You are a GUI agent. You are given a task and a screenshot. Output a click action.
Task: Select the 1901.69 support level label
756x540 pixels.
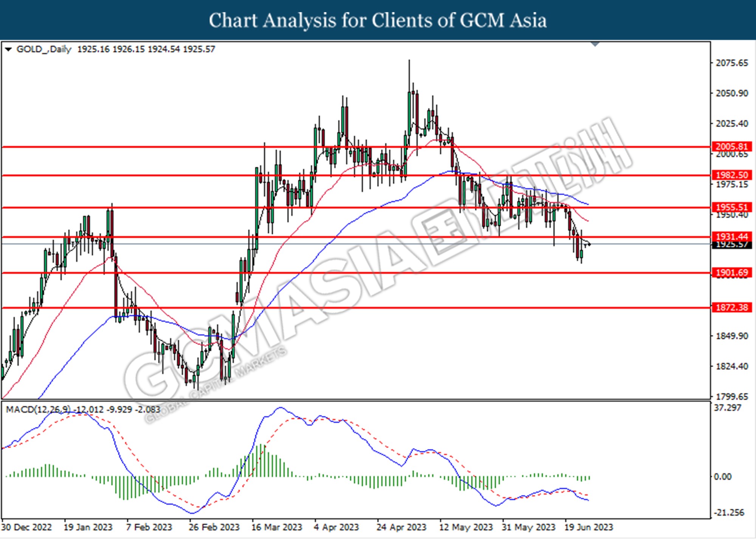(732, 273)
